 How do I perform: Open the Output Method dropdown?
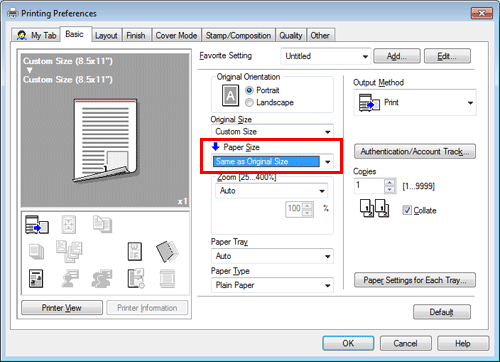tap(415, 103)
